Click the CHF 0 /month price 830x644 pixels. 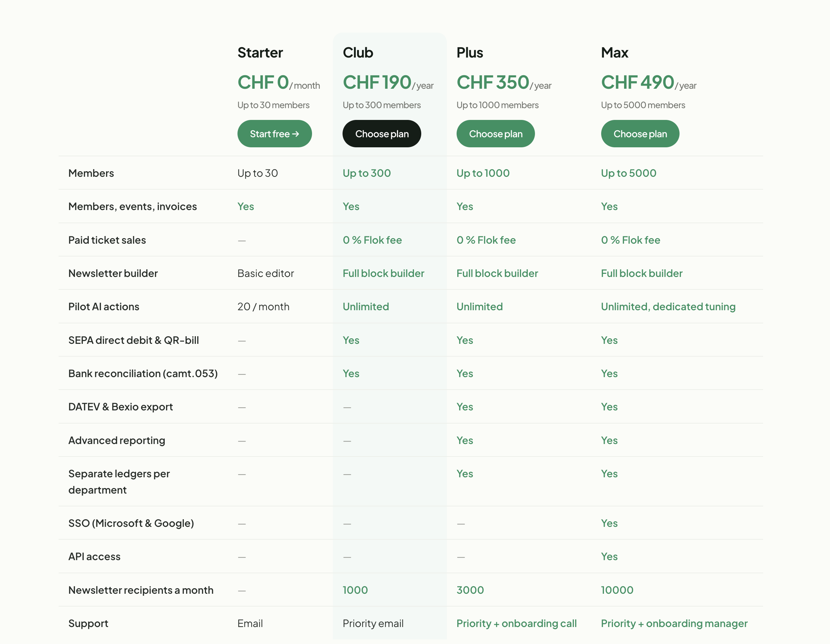278,82
